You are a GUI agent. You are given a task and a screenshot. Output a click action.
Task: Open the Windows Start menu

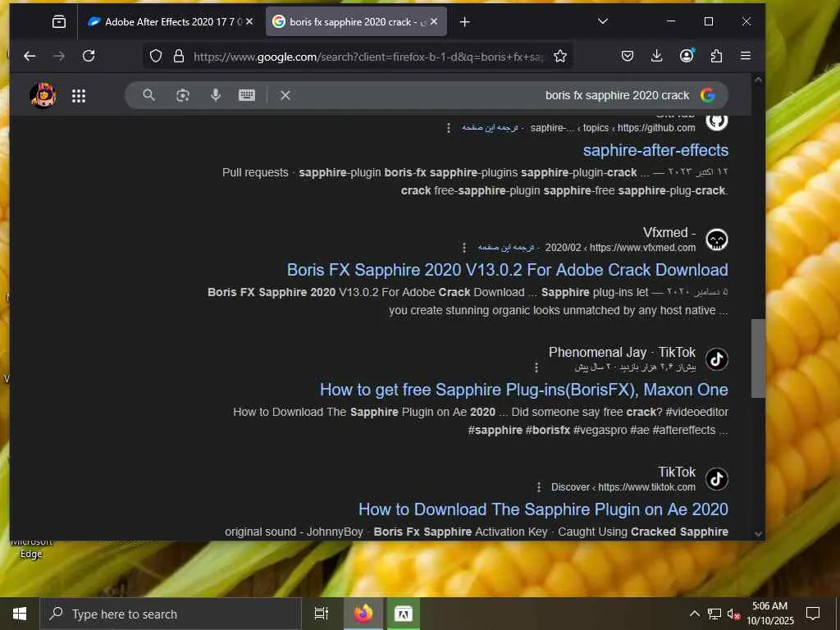pyautogui.click(x=20, y=614)
